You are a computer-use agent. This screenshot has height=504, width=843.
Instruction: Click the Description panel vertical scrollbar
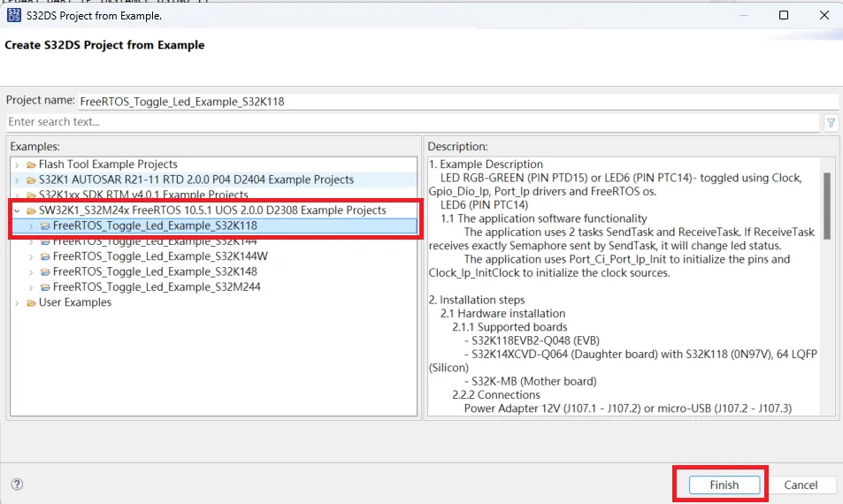point(827,206)
